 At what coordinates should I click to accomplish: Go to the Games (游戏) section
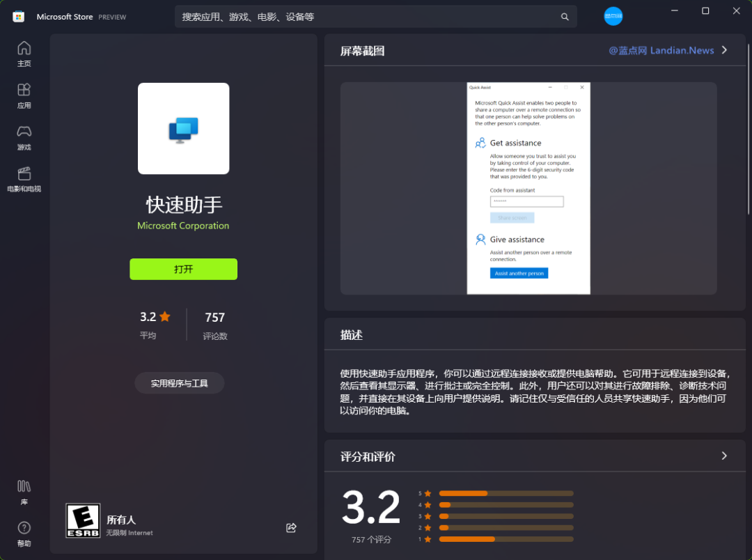point(24,138)
